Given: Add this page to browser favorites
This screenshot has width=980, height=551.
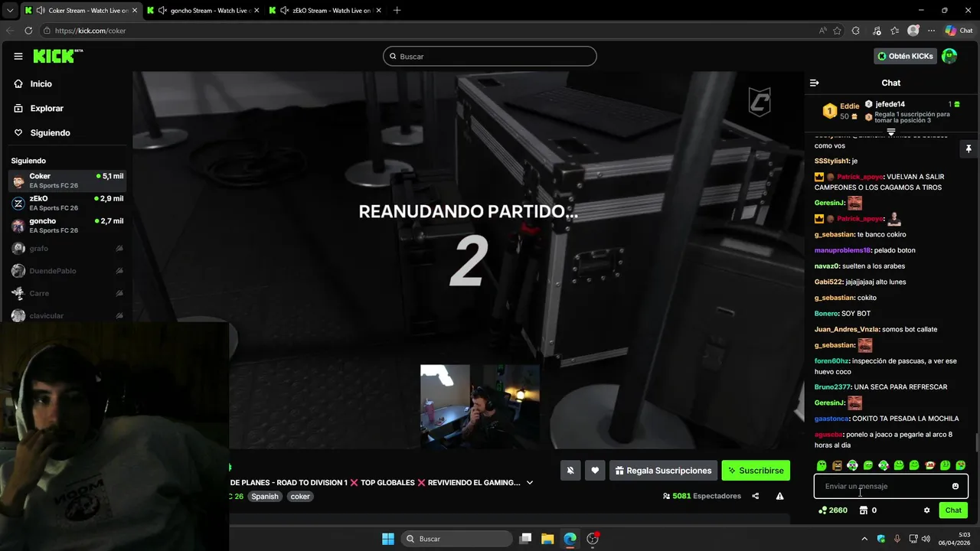Looking at the screenshot, I should coord(837,31).
